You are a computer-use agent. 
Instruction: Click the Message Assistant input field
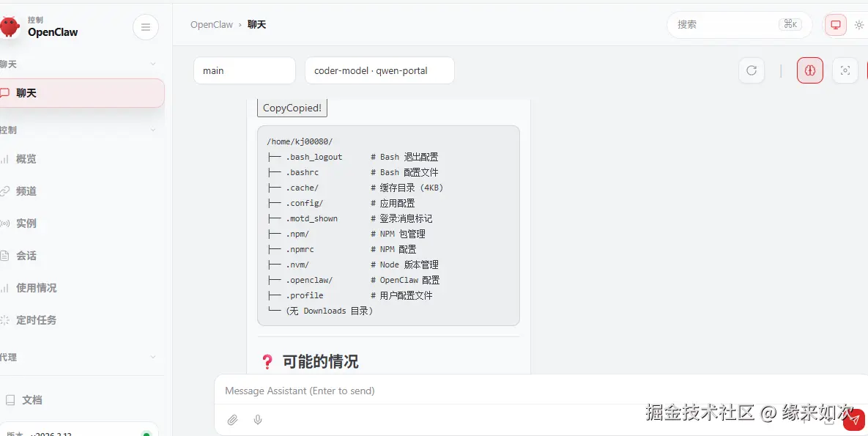[439, 391]
